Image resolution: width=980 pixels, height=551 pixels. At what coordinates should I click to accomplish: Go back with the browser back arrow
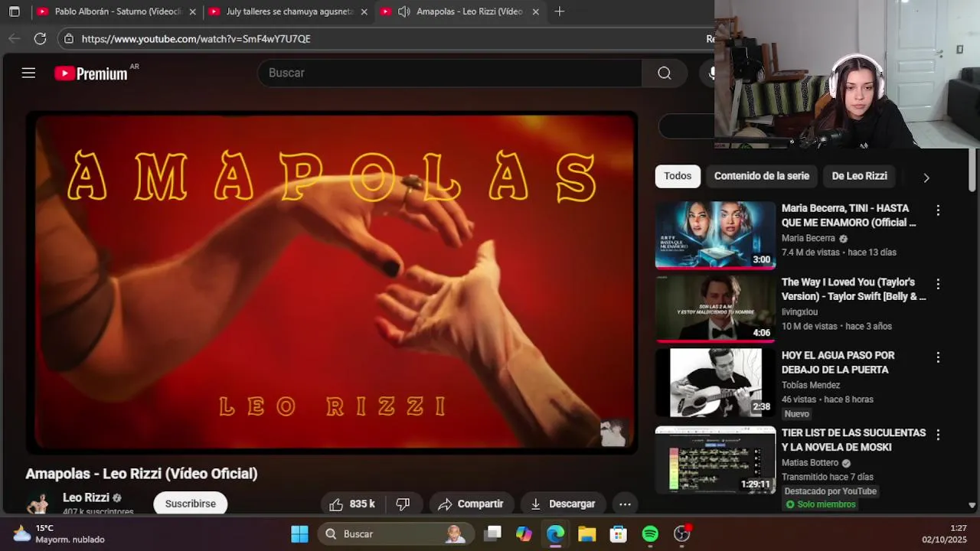point(15,38)
